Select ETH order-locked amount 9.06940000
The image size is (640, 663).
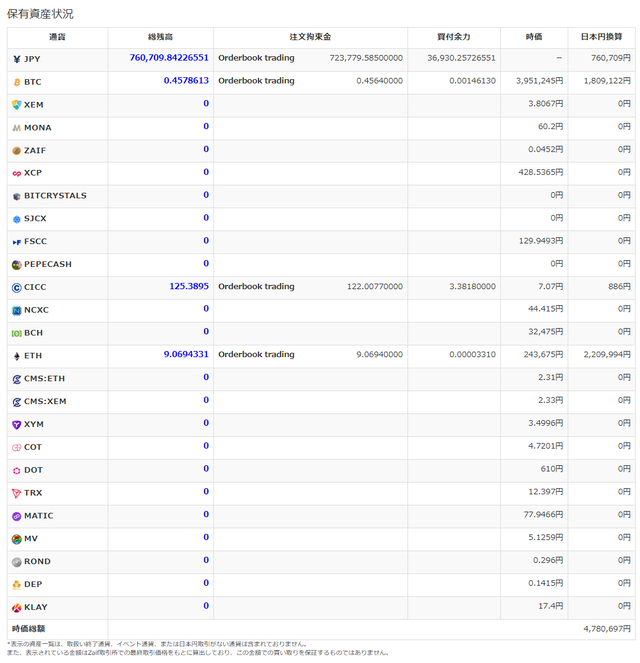[380, 354]
